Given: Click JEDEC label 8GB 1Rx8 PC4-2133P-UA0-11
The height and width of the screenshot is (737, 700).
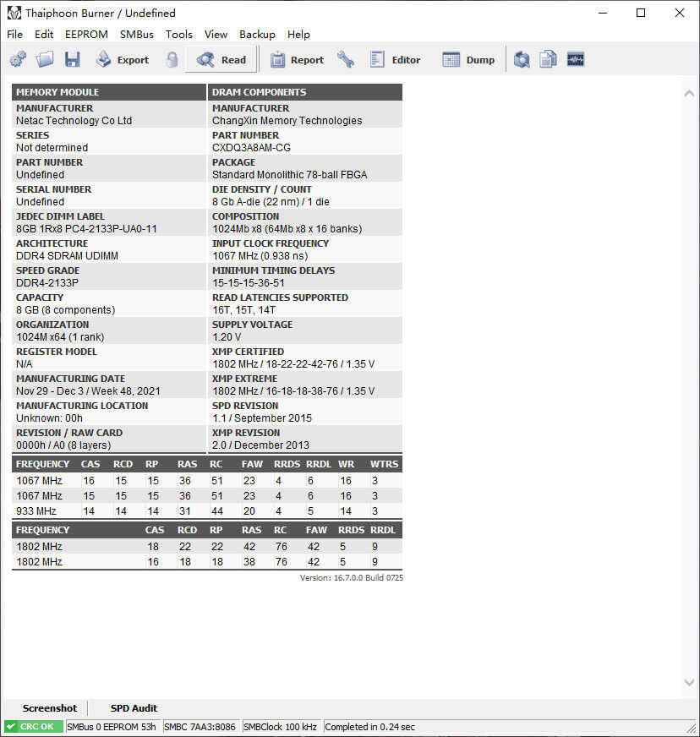Looking at the screenshot, I should pyautogui.click(x=86, y=229).
